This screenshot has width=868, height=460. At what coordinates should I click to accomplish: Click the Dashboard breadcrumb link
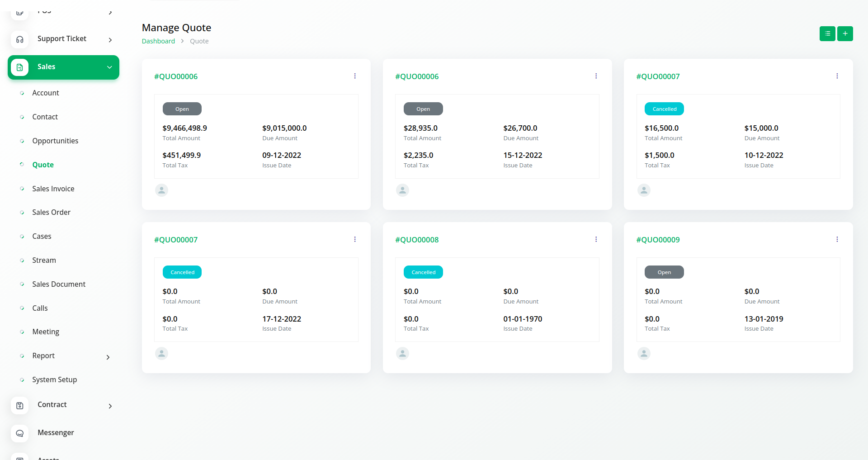click(x=158, y=41)
